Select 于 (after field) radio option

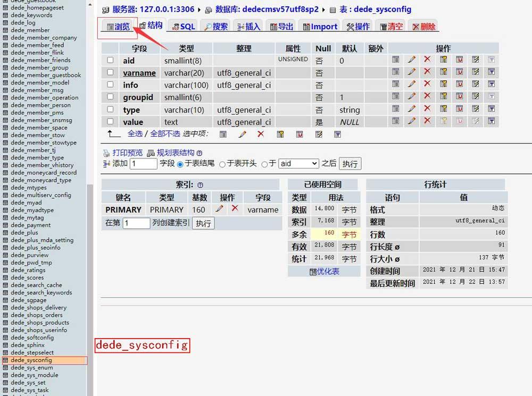[264, 164]
